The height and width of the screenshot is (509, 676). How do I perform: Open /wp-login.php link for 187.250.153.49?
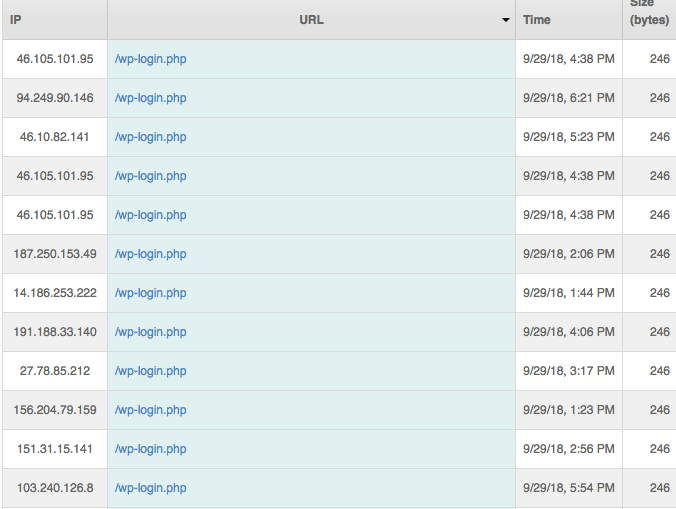[150, 254]
